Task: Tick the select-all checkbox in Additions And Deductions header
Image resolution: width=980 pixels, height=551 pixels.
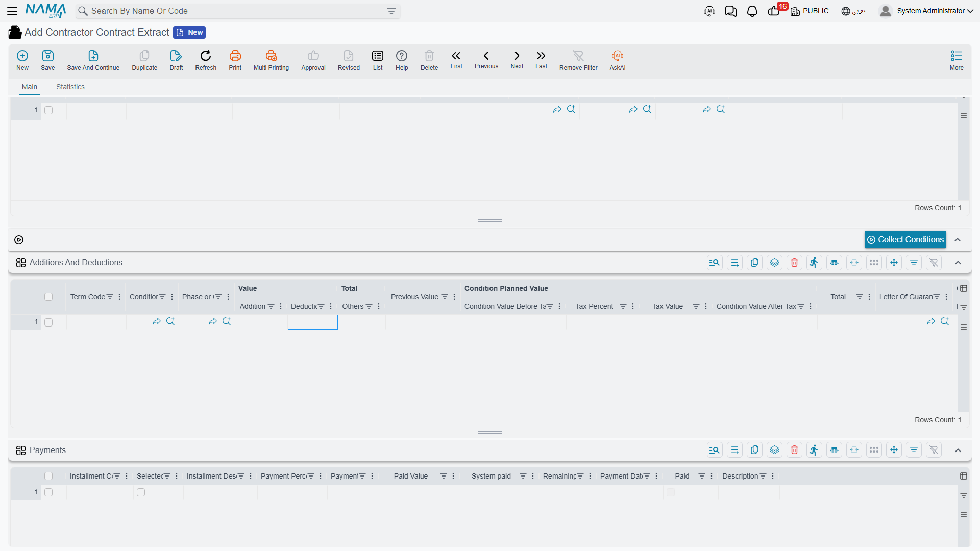Action: coord(48,297)
